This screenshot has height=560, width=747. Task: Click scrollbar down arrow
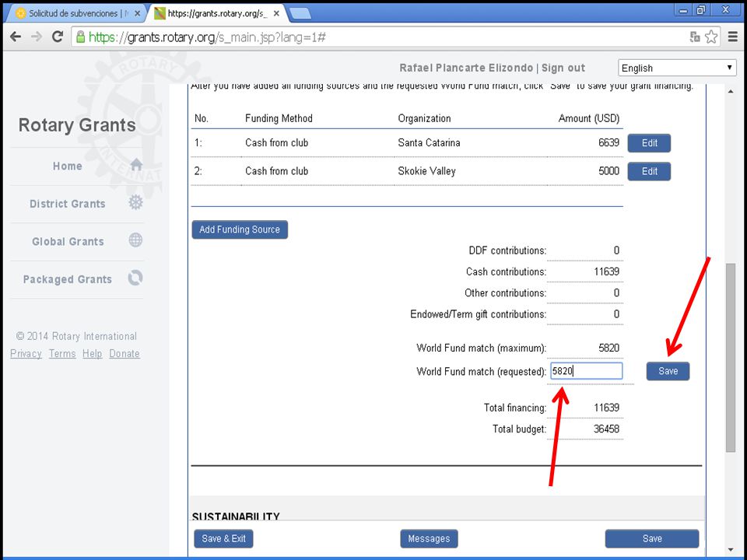(731, 550)
